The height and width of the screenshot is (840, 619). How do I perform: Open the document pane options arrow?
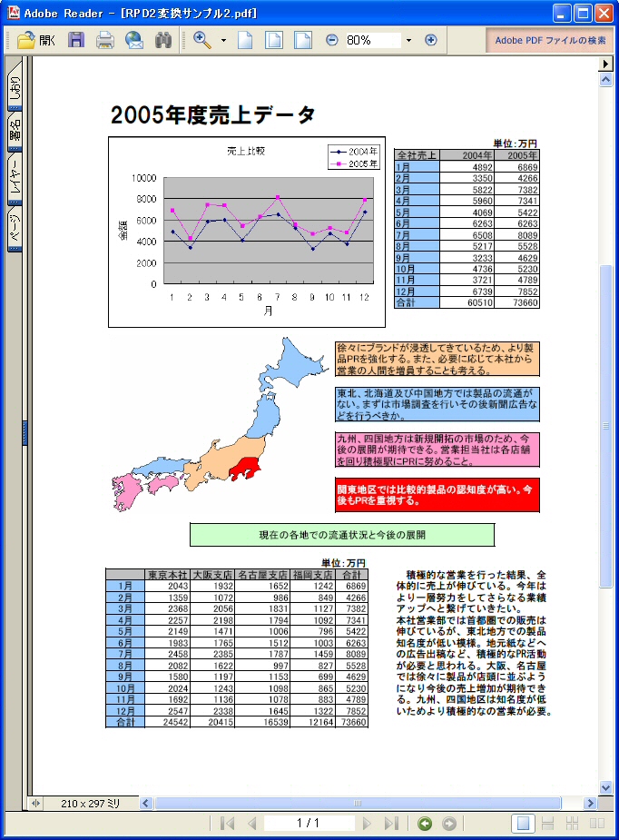tap(605, 64)
